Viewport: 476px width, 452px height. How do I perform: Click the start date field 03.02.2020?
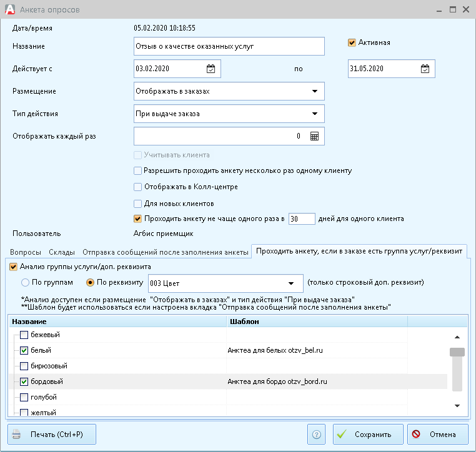[177, 69]
